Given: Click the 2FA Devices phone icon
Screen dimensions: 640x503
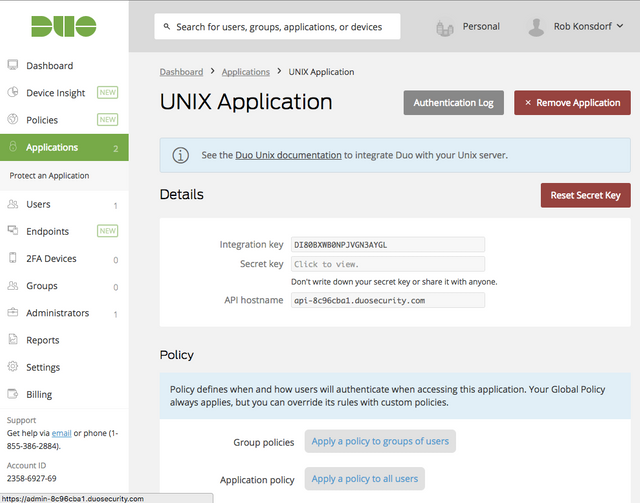Looking at the screenshot, I should click(x=13, y=258).
